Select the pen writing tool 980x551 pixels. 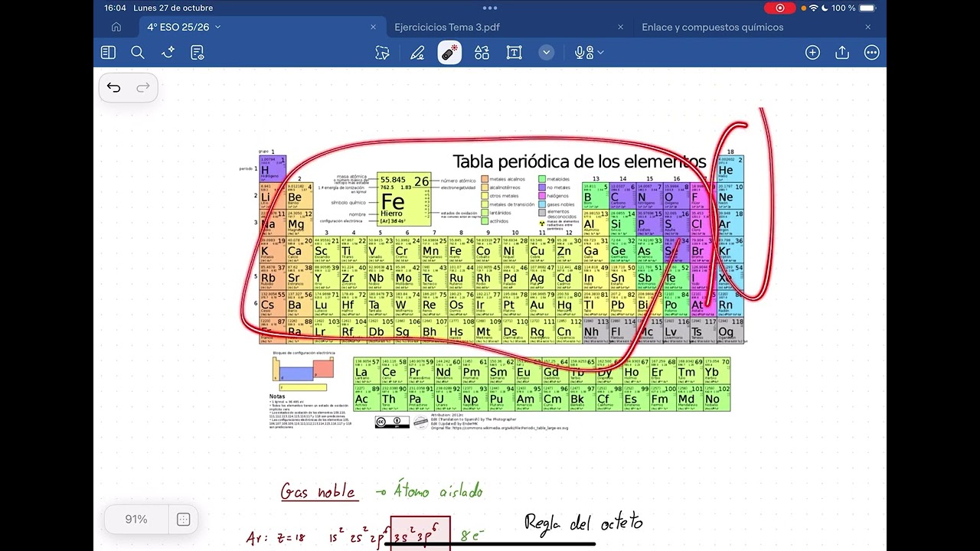(417, 52)
